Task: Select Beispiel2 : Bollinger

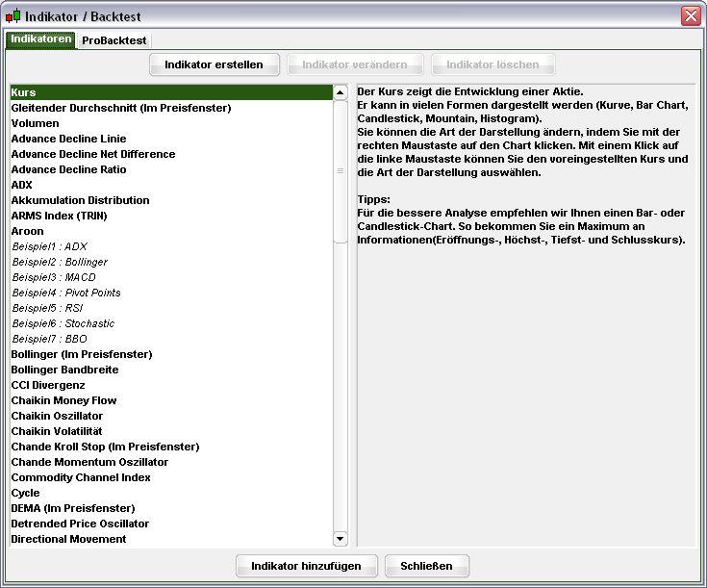Action: click(171, 262)
